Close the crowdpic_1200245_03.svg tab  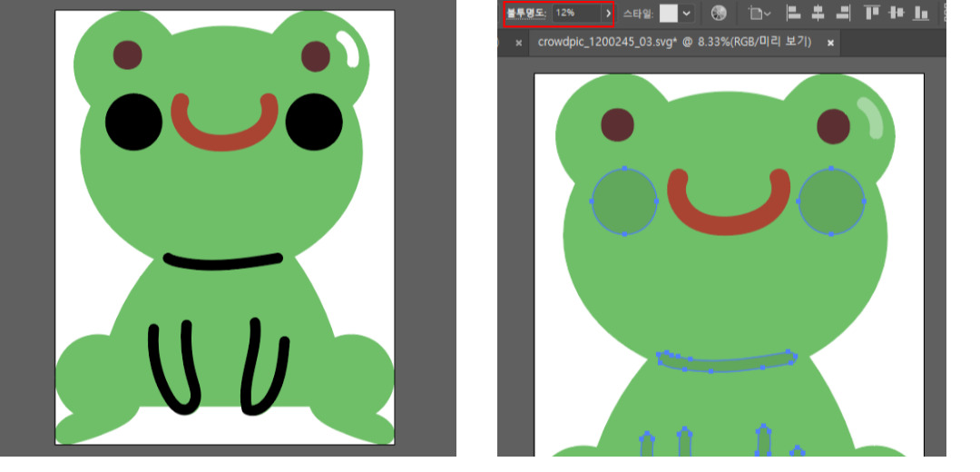tap(830, 43)
